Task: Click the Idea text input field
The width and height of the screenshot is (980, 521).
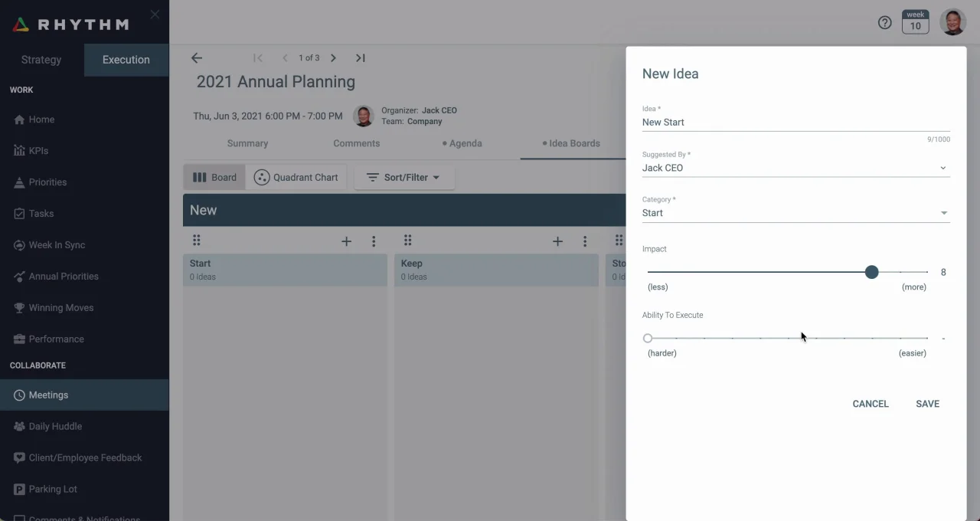Action: click(795, 123)
